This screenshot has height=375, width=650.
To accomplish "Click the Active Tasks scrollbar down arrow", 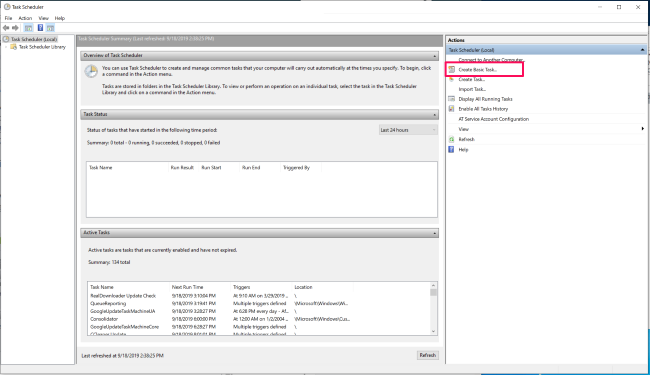I will pyautogui.click(x=433, y=331).
